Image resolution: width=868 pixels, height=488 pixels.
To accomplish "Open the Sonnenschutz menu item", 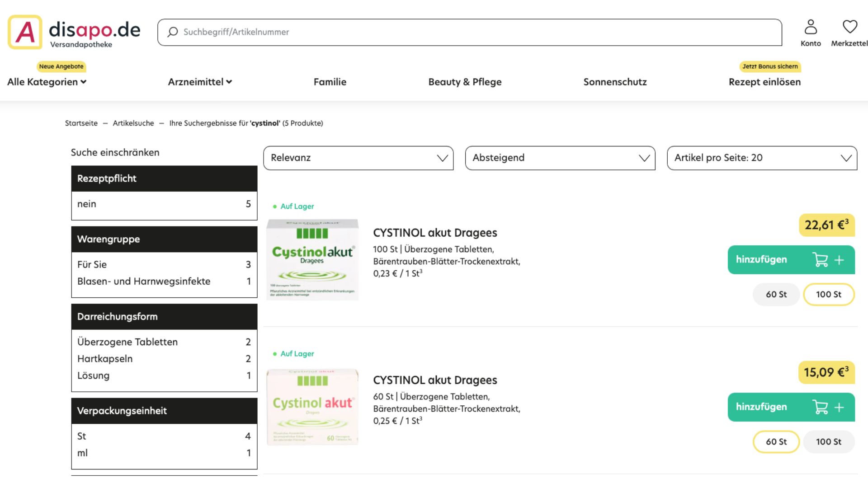I will 615,82.
